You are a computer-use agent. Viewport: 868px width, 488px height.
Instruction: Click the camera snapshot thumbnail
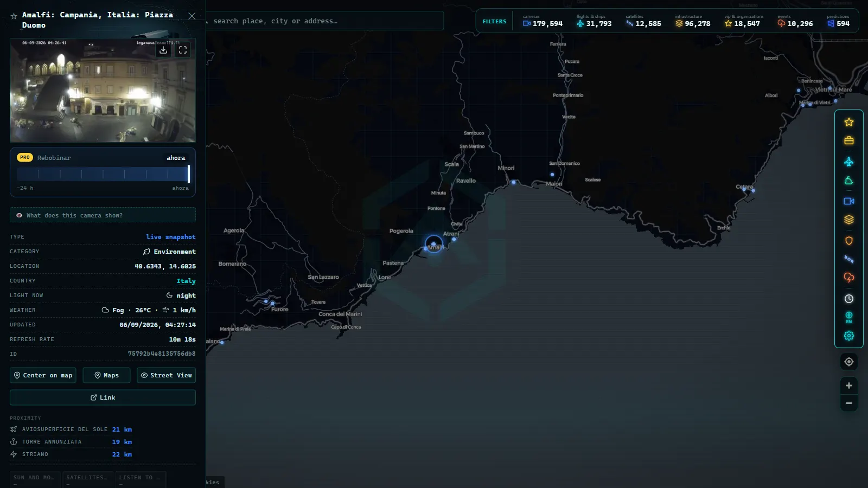tap(103, 90)
